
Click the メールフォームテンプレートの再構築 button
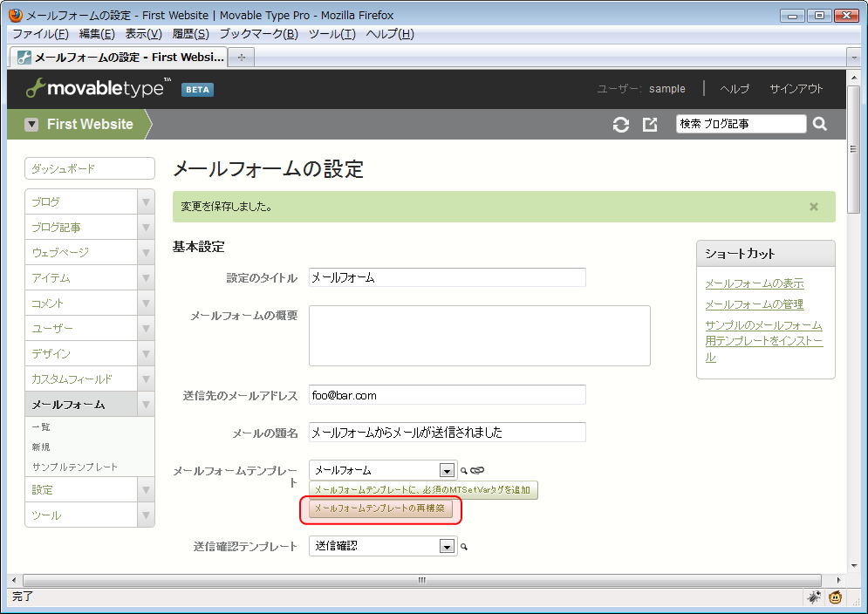(380, 508)
